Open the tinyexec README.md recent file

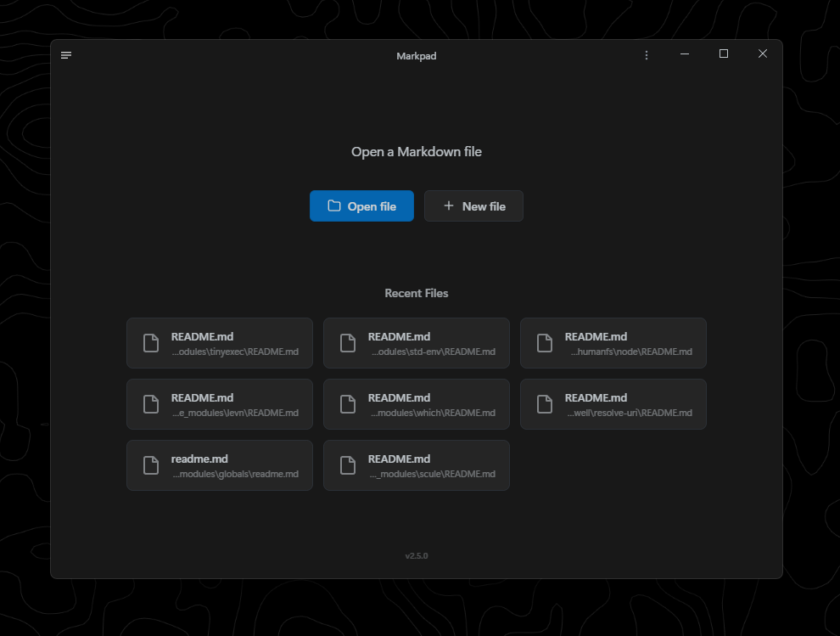pos(220,343)
